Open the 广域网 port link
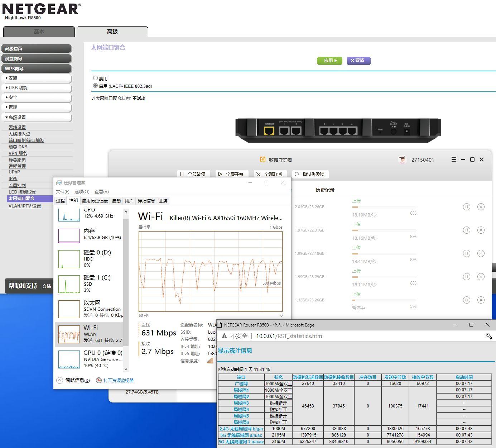The height and width of the screenshot is (448, 496). click(241, 383)
